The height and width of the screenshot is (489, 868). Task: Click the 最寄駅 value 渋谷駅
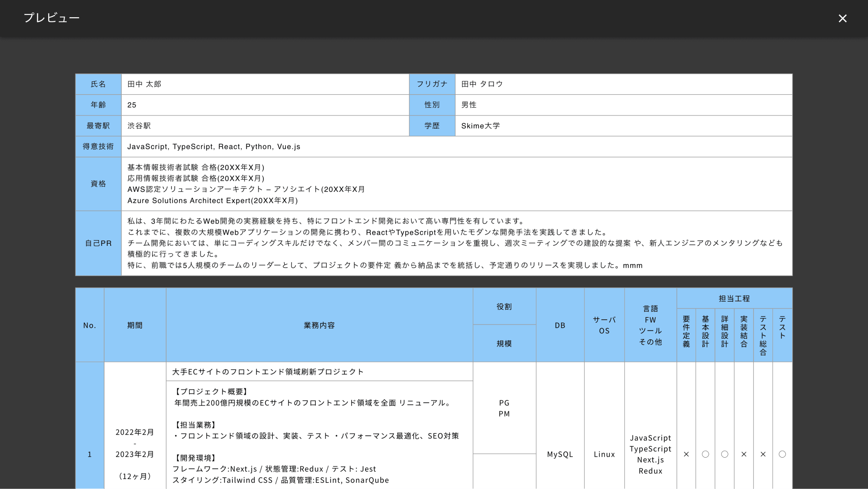(x=139, y=126)
